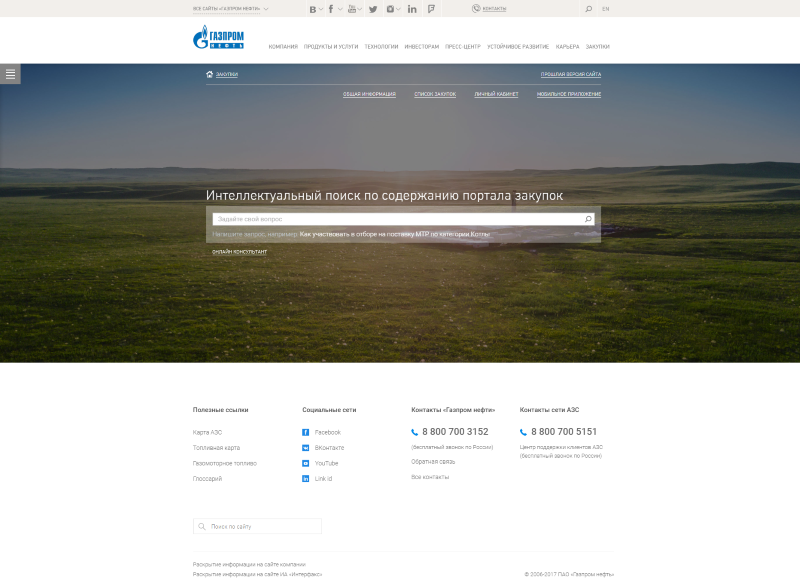Click the 'Задайте свой вопрос' search field
Viewport: 800px width, 587px height.
[x=395, y=219]
